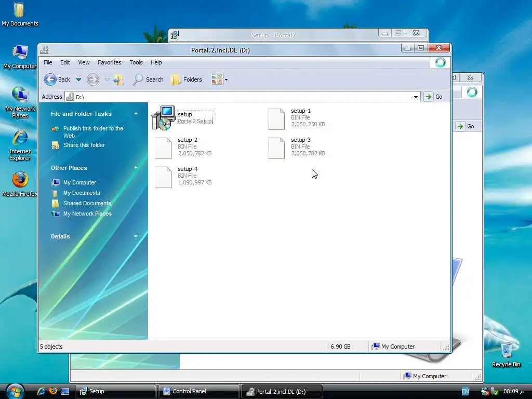Open Shared Documents from Other Places
The image size is (532, 399).
(x=87, y=203)
